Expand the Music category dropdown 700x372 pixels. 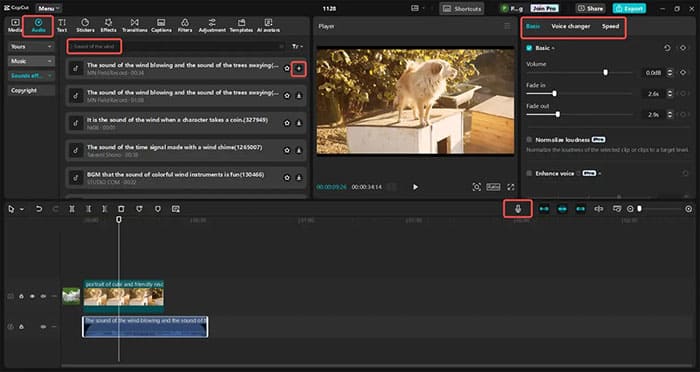[31, 61]
